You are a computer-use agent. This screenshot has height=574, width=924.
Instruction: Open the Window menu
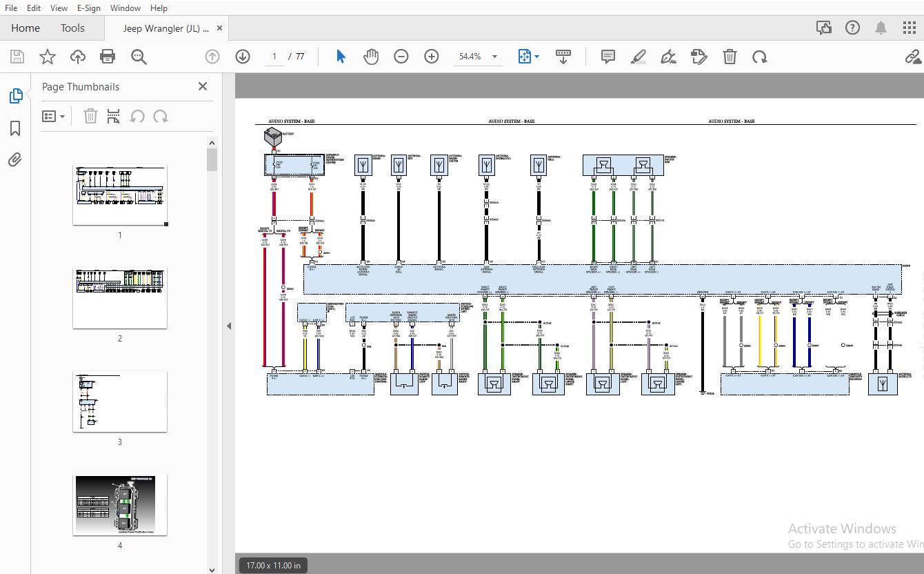[125, 8]
